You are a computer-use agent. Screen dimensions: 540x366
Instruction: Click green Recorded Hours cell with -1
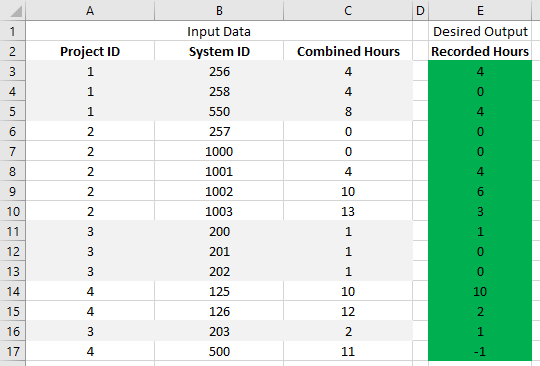[x=480, y=351]
